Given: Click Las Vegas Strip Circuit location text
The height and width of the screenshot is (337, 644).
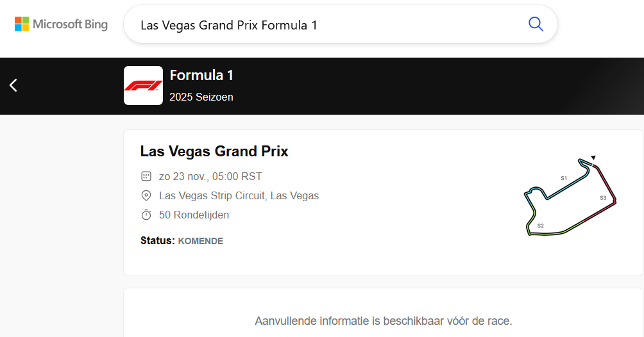Looking at the screenshot, I should pyautogui.click(x=239, y=195).
